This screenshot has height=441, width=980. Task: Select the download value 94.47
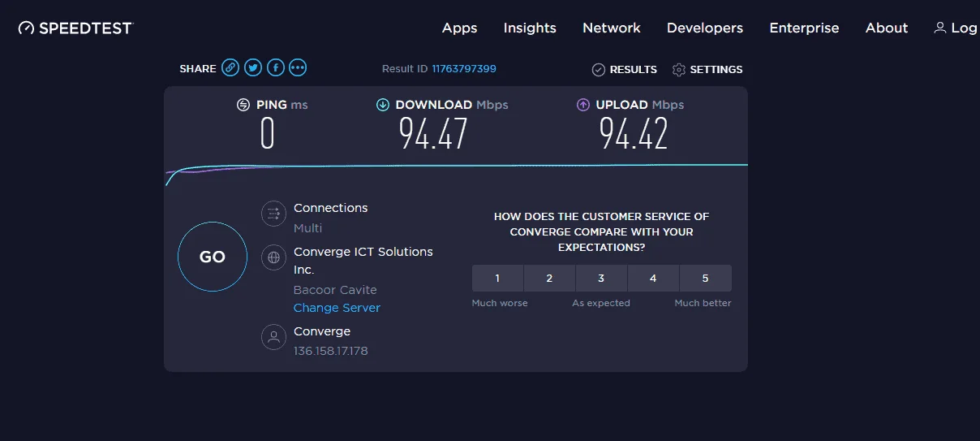tap(433, 134)
